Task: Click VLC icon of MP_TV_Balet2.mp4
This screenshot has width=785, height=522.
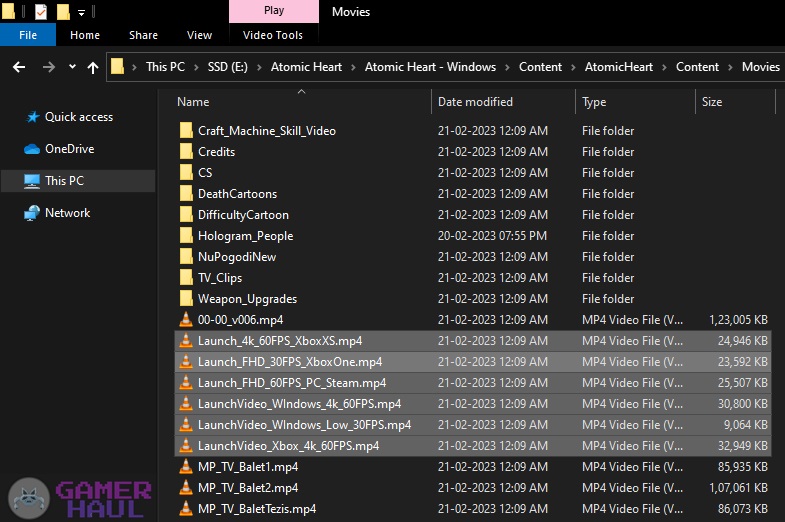Action: click(186, 487)
